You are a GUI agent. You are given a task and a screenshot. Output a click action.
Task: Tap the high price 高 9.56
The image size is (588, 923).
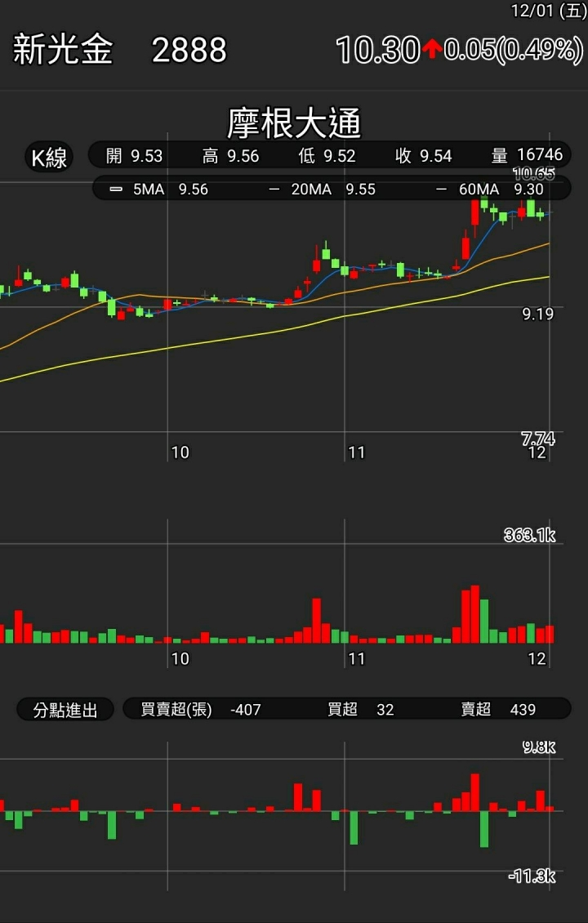click(x=231, y=156)
